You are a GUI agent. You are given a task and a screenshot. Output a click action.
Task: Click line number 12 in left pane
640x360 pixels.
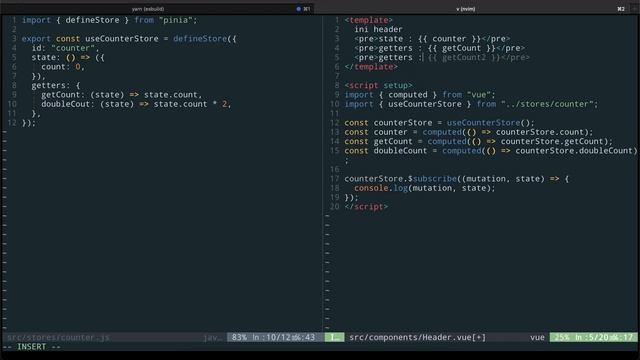[12, 123]
